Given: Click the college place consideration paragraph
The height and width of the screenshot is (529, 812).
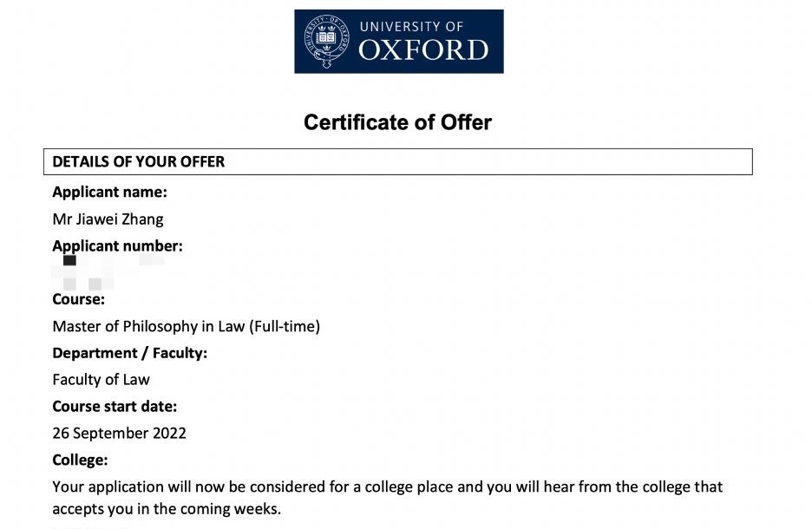Looking at the screenshot, I should tap(388, 498).
